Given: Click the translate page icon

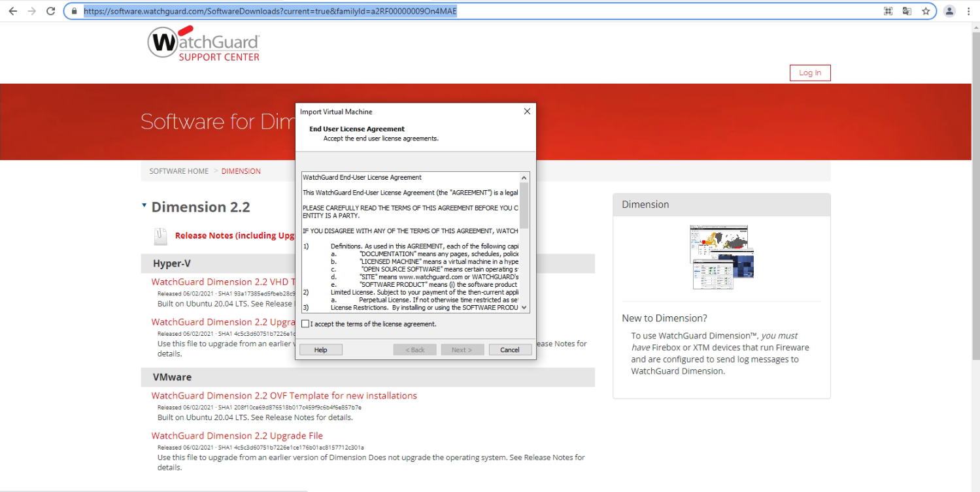Looking at the screenshot, I should pos(907,11).
